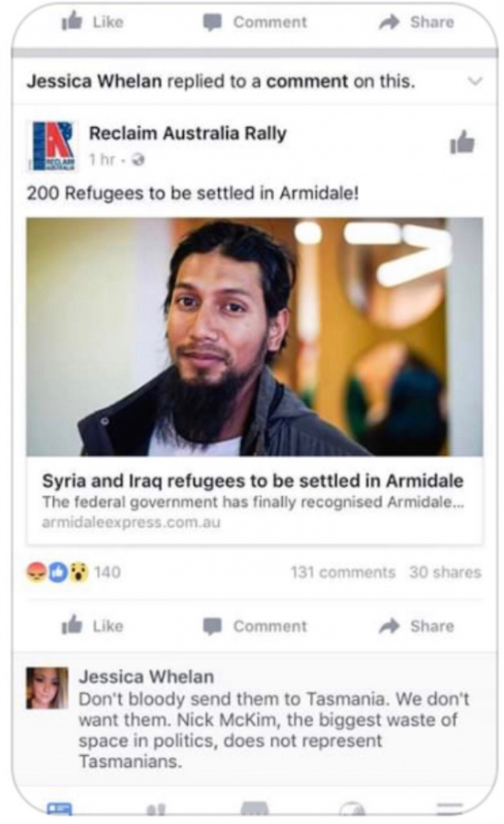
Task: Open the article preview photo
Action: click(x=255, y=337)
